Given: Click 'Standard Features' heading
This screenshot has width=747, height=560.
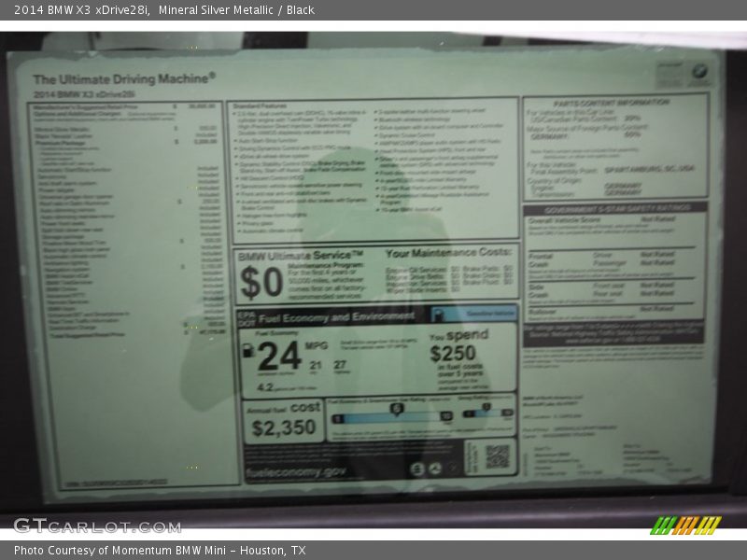Looking at the screenshot, I should [261, 105].
